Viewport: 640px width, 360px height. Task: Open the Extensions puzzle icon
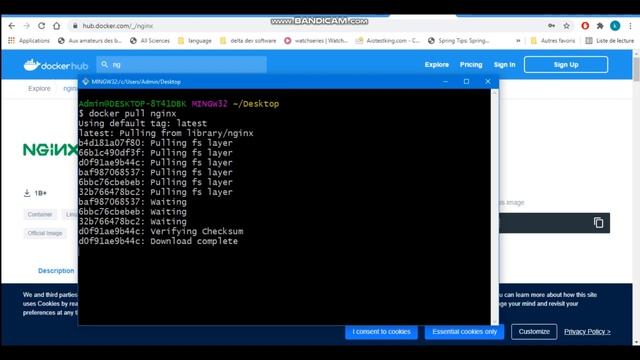(x=600, y=26)
